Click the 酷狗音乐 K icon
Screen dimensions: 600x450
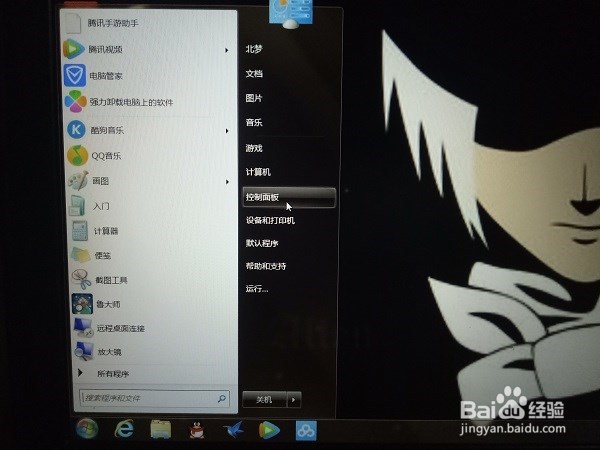[x=77, y=129]
